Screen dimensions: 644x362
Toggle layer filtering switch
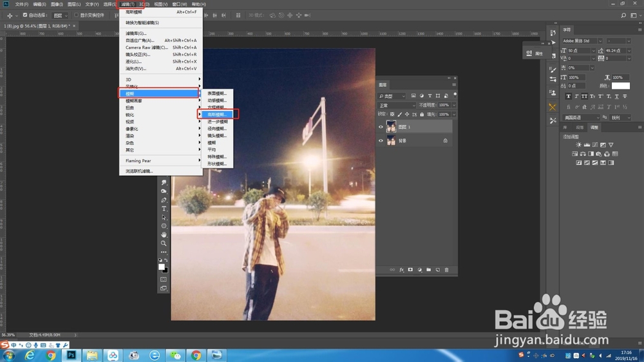point(455,95)
